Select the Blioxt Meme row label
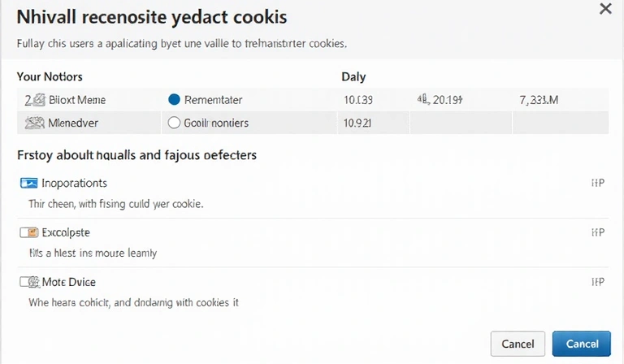The image size is (624, 364). tap(76, 100)
